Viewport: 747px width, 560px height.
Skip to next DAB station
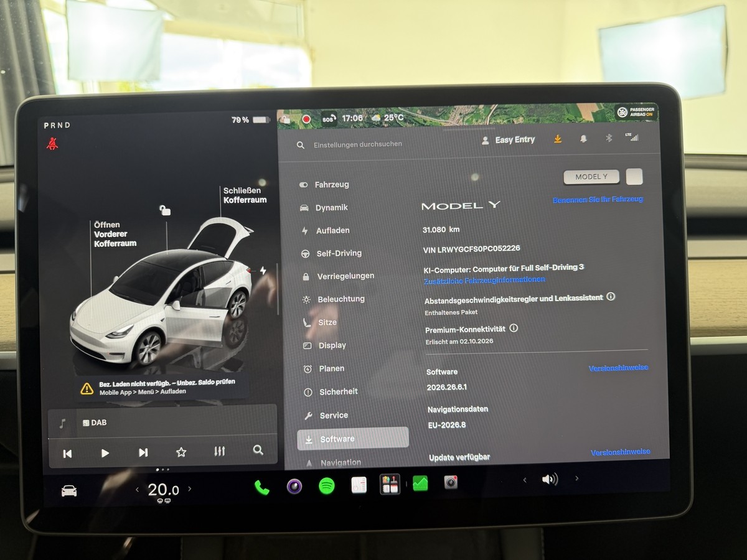point(143,452)
